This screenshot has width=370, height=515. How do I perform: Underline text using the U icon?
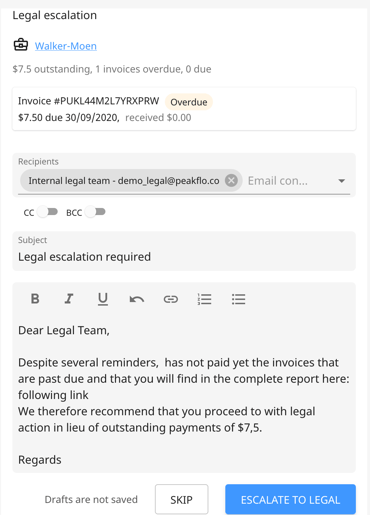click(x=103, y=299)
